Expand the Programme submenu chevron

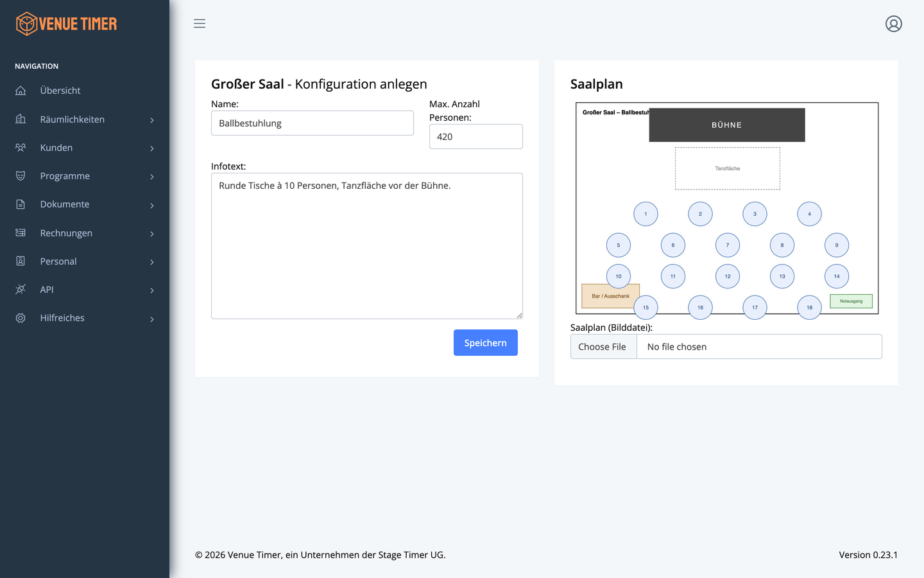[152, 177]
